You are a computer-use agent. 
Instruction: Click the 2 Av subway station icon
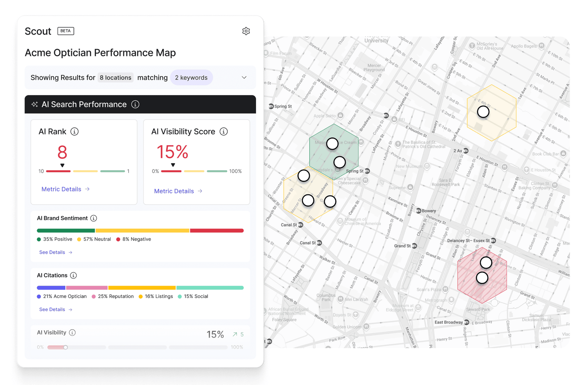tap(466, 151)
